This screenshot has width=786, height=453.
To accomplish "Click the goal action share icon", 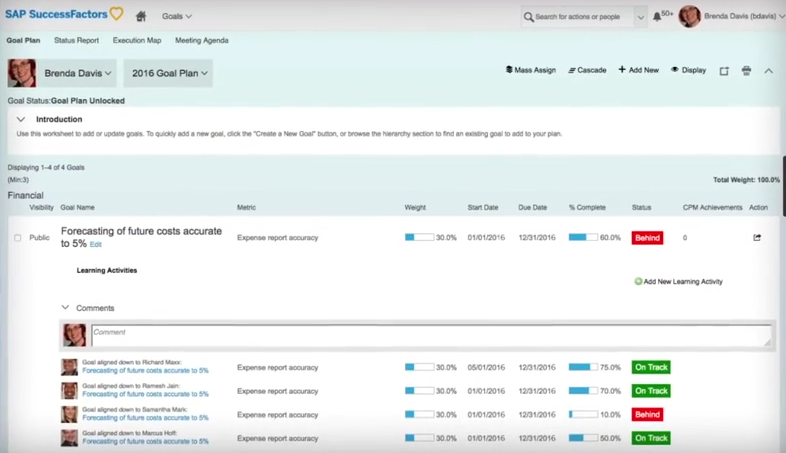I will point(757,238).
